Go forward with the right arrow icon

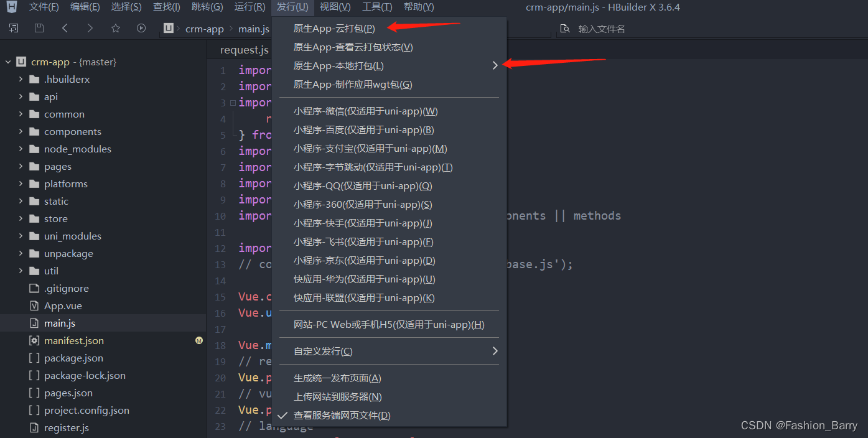90,28
